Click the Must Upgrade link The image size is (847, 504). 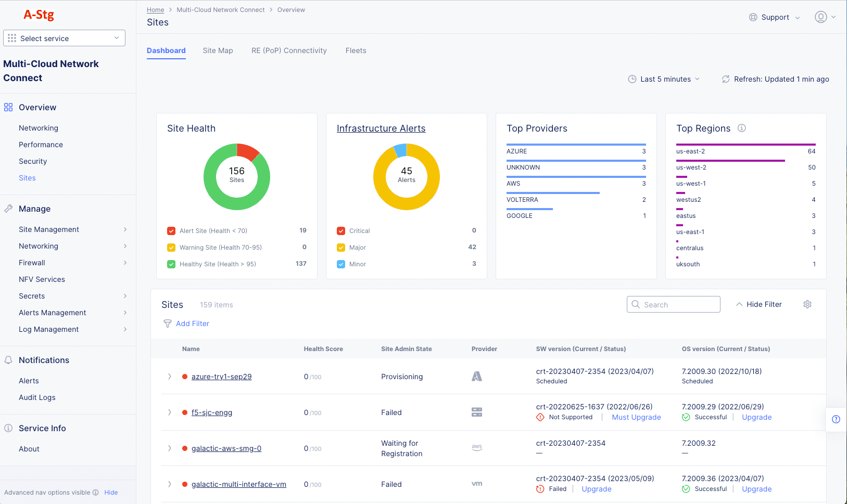point(636,417)
